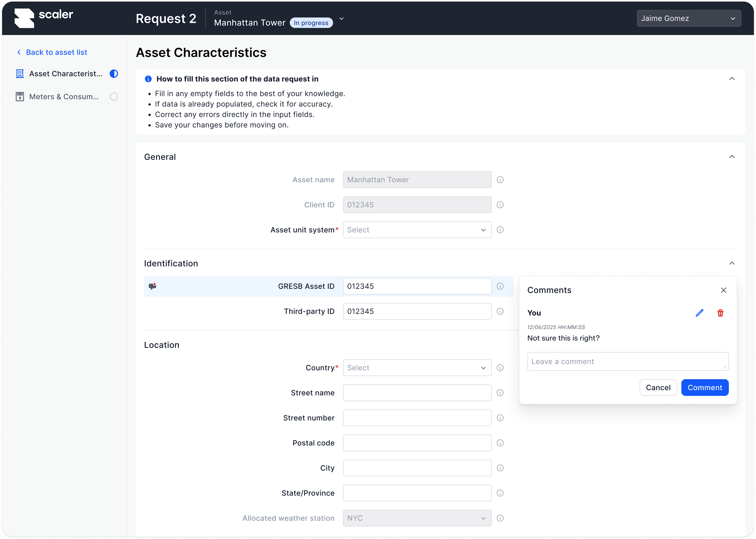Click the In progress status badge
The image size is (756, 539).
coord(311,23)
